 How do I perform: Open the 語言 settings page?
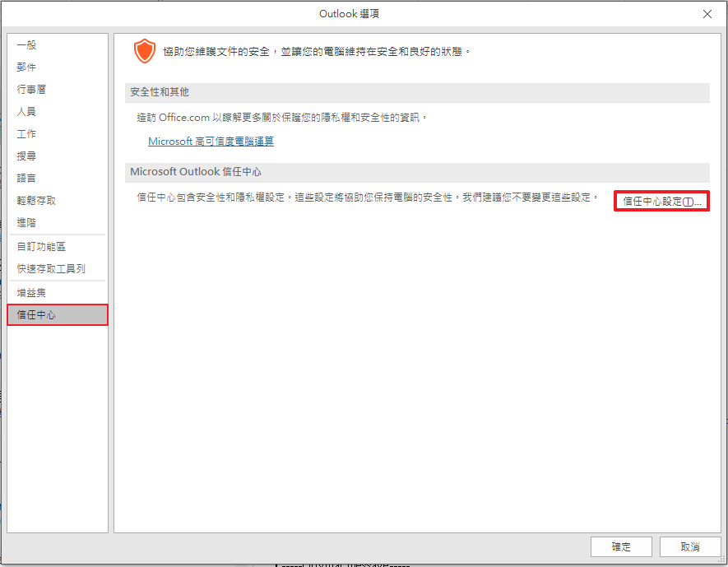pyautogui.click(x=26, y=178)
